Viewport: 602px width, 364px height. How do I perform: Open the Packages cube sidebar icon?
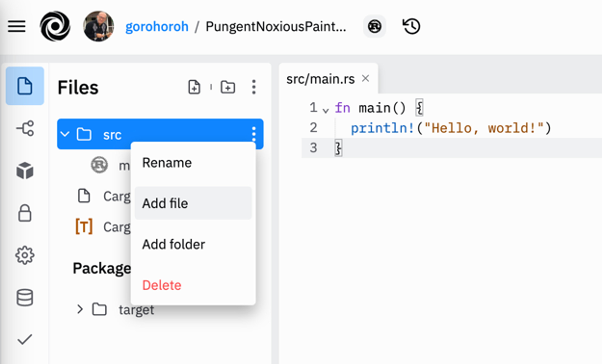point(25,171)
